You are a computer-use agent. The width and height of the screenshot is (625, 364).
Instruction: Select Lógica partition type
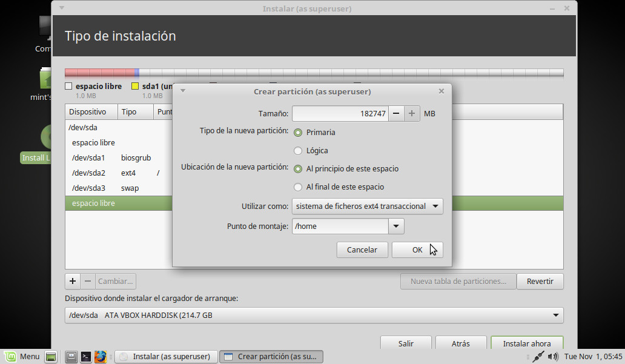coord(298,150)
